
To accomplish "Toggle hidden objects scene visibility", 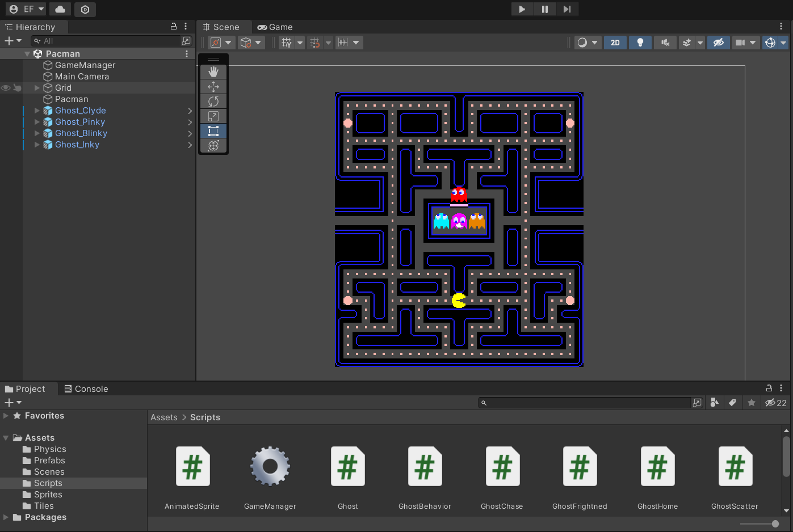I will (x=719, y=43).
